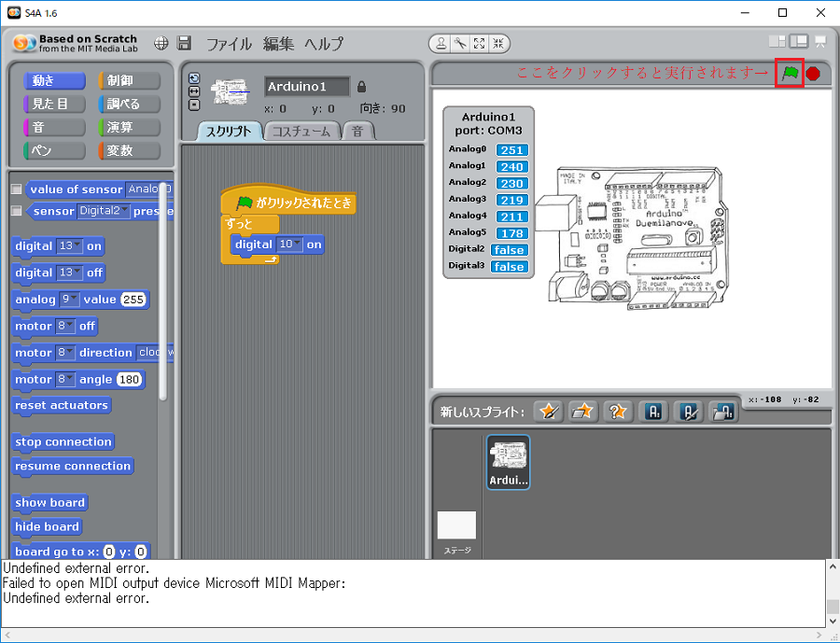The height and width of the screenshot is (643, 840).
Task: Open the 調べる block category
Action: tap(129, 104)
